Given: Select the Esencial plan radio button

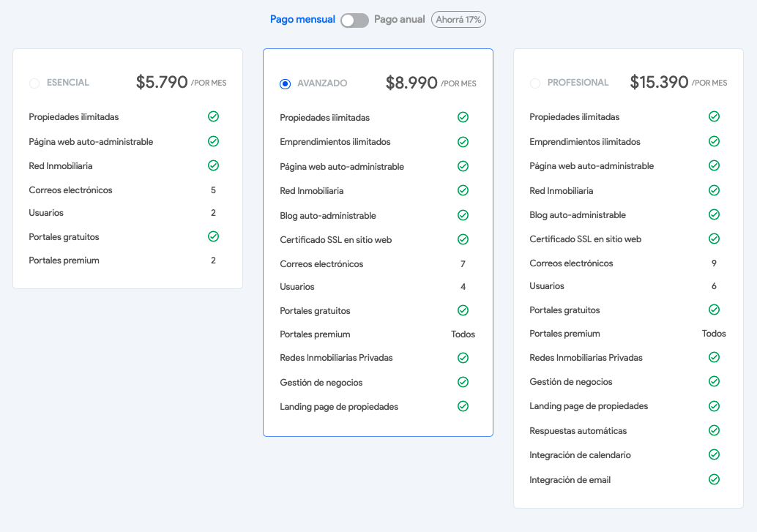Looking at the screenshot, I should (x=34, y=83).
